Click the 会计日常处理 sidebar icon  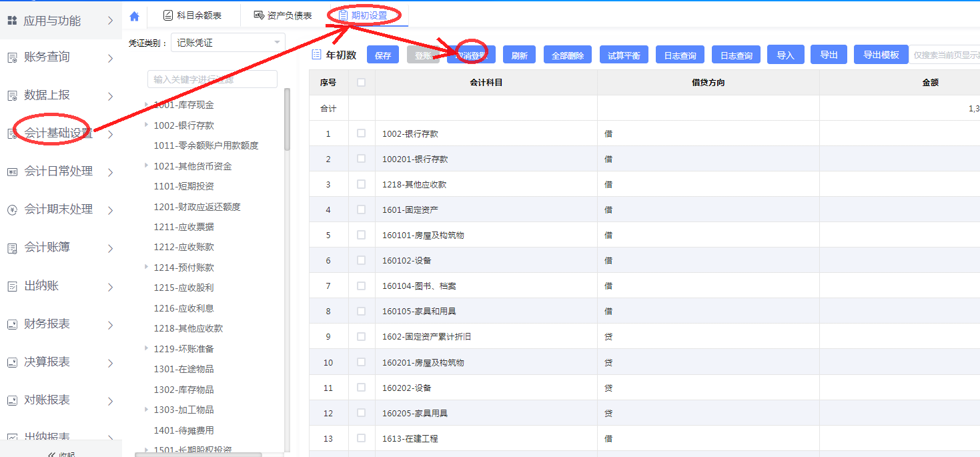click(x=12, y=172)
